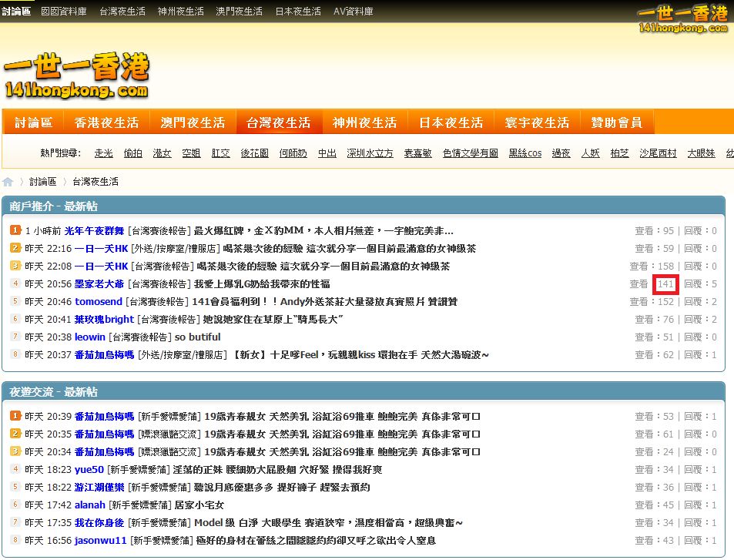Select the 贊助會員 tab
The height and width of the screenshot is (560, 734).
click(616, 122)
